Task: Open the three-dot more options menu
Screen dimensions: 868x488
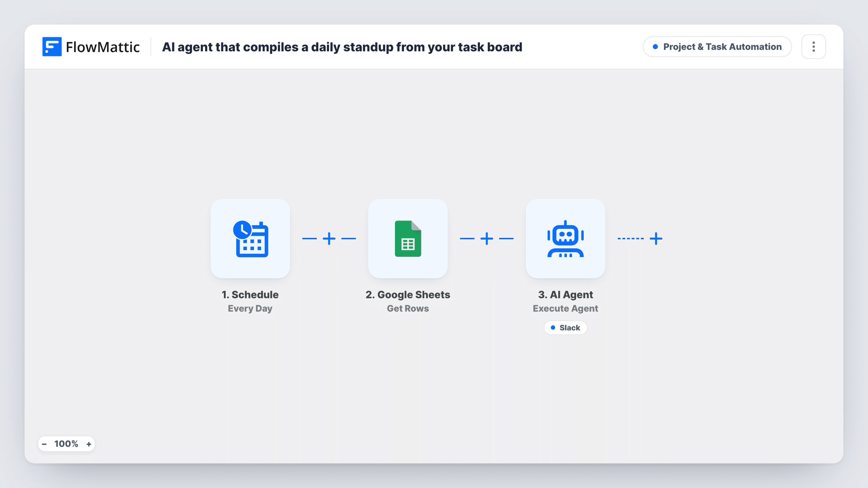Action: 814,47
